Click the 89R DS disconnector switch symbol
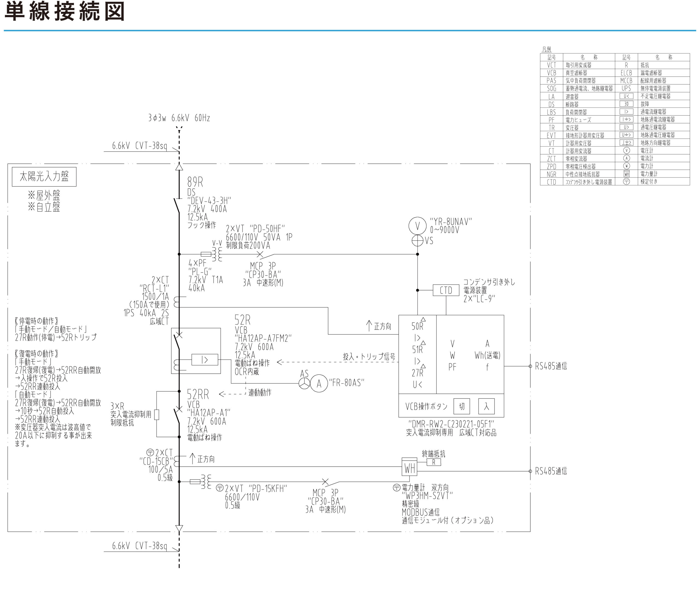Viewport: 700px width, 598px height. 177,205
